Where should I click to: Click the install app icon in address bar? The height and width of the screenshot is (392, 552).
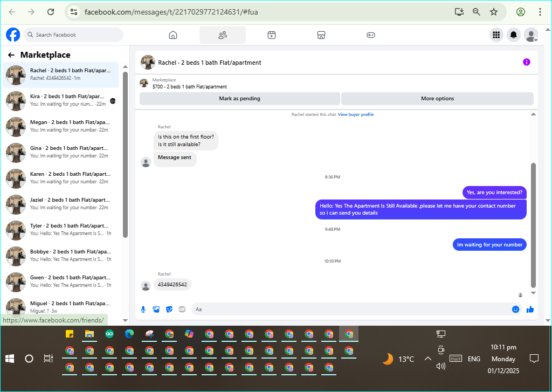459,12
